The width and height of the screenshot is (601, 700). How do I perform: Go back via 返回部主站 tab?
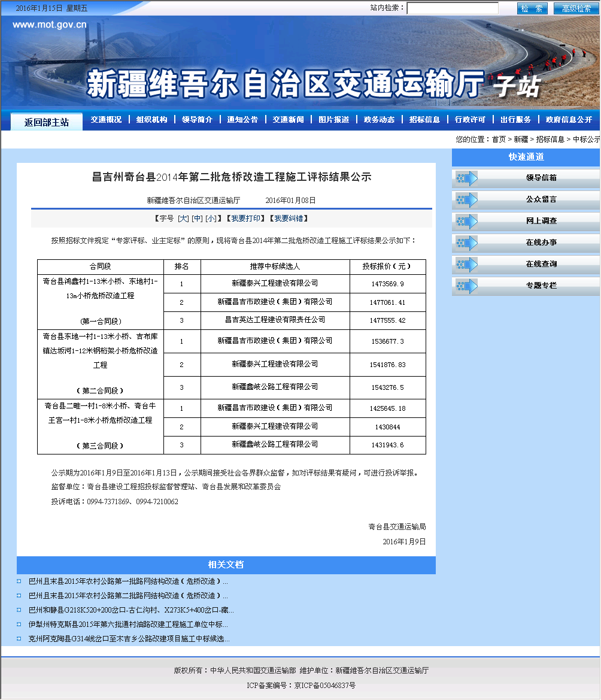(x=47, y=122)
